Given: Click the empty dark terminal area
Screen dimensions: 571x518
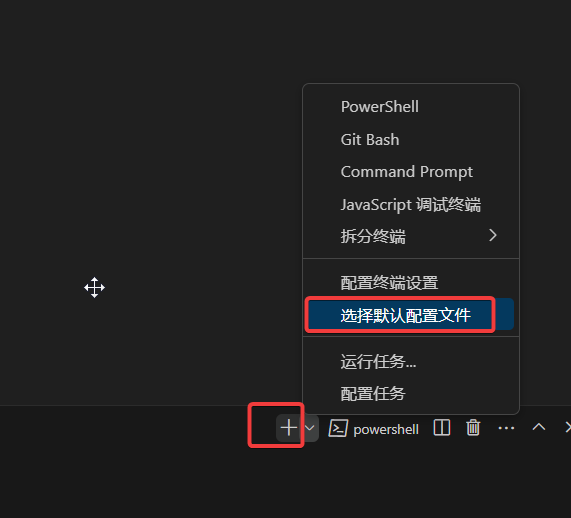Looking at the screenshot, I should coord(146,200).
